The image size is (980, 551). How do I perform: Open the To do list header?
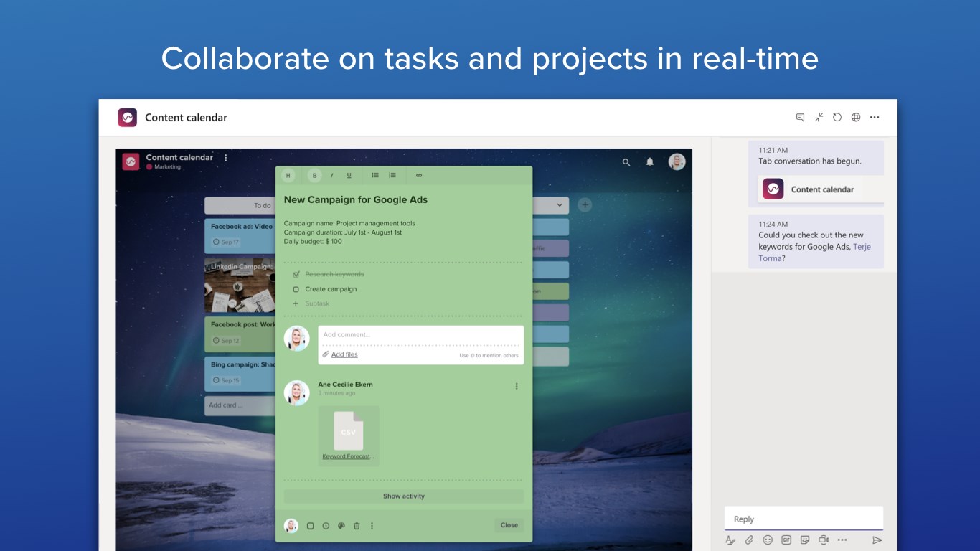click(x=240, y=206)
